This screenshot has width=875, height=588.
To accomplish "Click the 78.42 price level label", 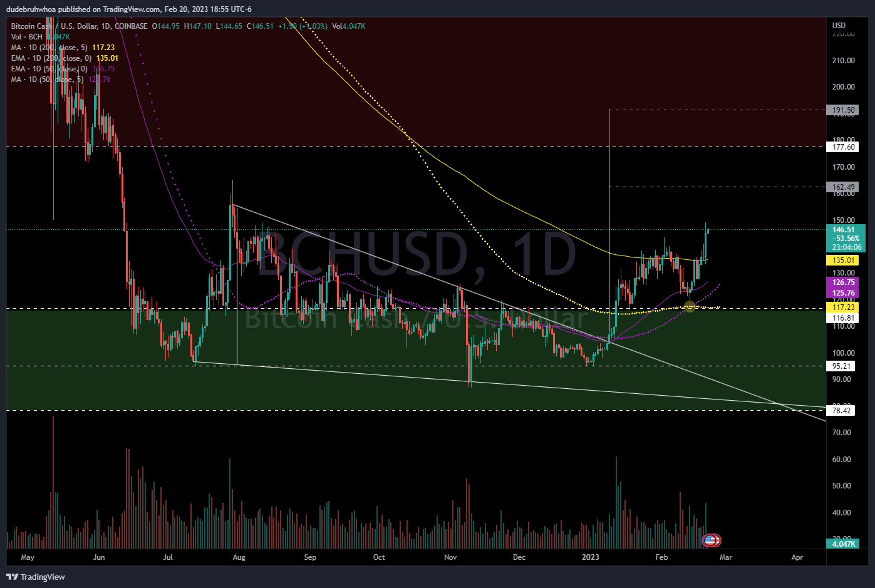I will 842,411.
